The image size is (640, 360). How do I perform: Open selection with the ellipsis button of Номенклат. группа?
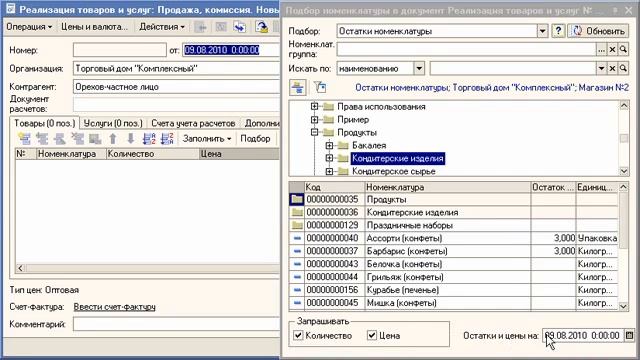[601, 50]
